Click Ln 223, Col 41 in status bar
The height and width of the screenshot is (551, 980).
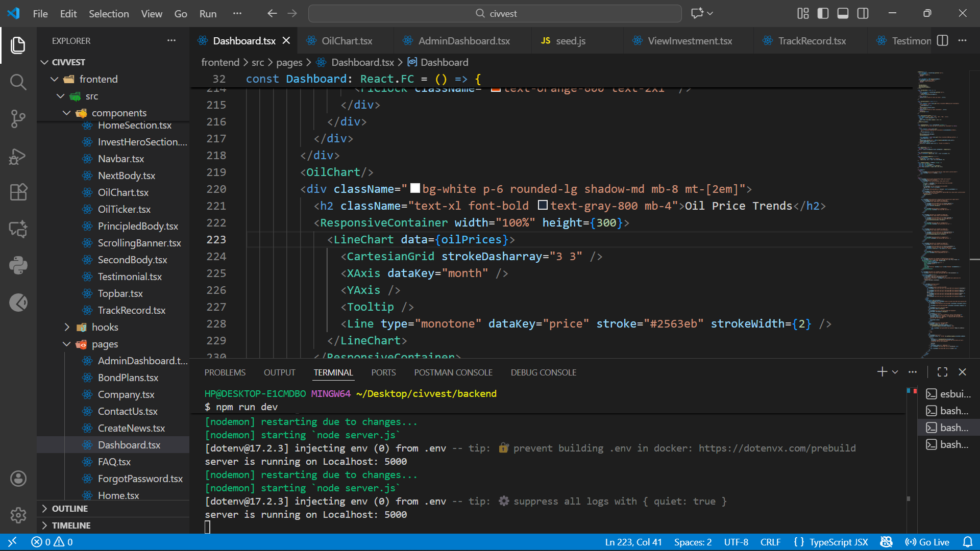633,542
